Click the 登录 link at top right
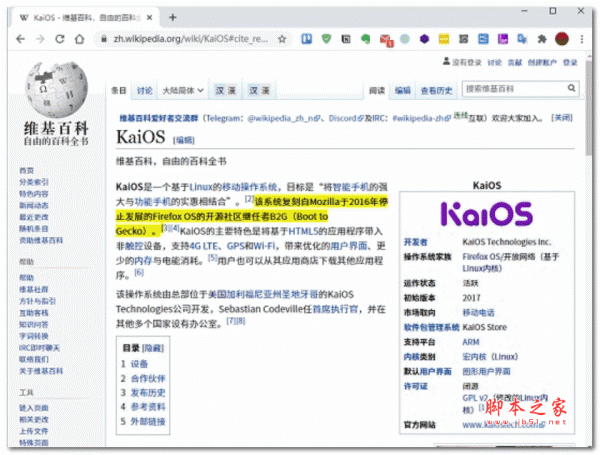This screenshot has width=600, height=455. click(x=570, y=62)
